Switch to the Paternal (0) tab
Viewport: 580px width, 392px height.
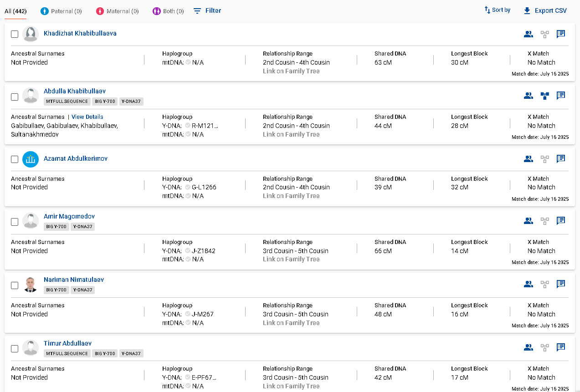click(x=61, y=11)
